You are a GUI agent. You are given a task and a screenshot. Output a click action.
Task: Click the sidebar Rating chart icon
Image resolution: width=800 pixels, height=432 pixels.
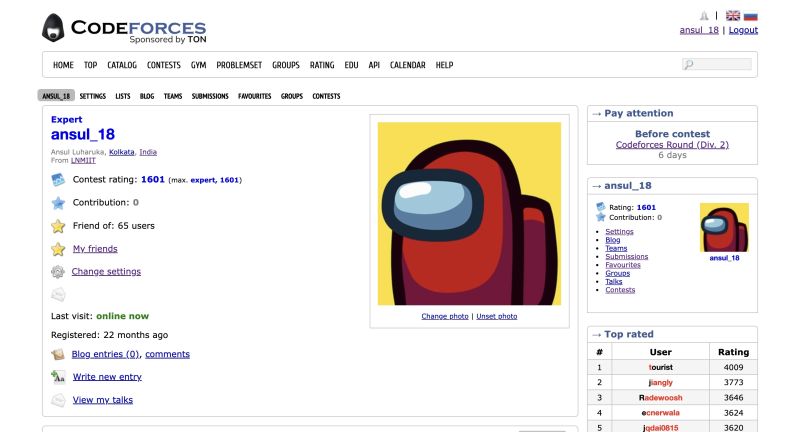pyautogui.click(x=601, y=207)
